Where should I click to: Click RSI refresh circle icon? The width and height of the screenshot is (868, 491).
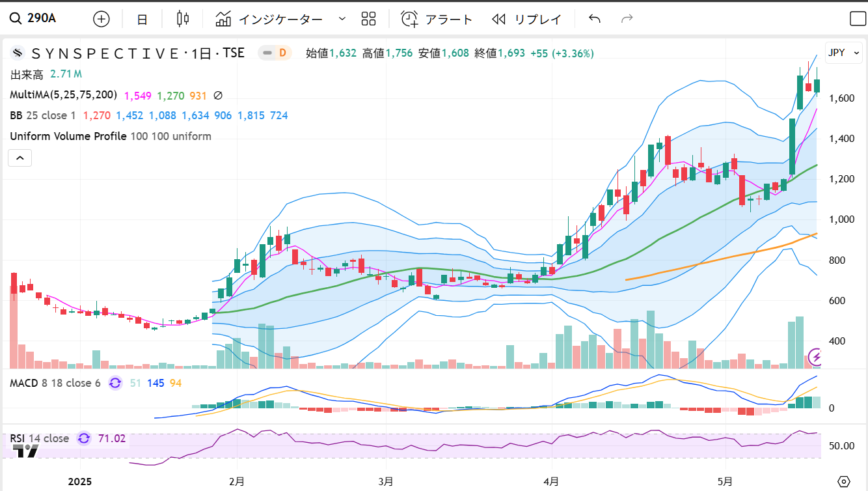coord(84,438)
